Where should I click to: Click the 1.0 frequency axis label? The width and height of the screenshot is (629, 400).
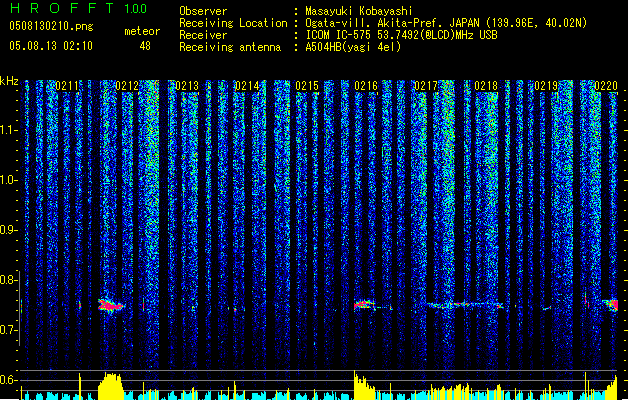click(8, 180)
